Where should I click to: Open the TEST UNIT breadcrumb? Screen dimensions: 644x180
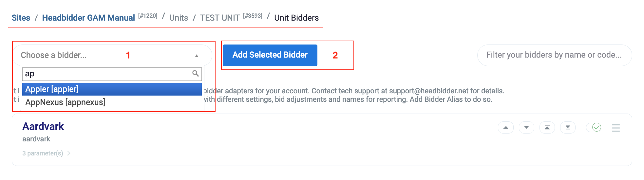pyautogui.click(x=220, y=18)
